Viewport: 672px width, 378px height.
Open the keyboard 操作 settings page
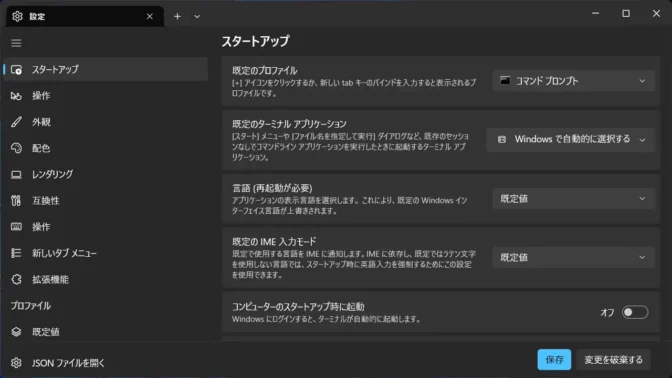[106, 227]
